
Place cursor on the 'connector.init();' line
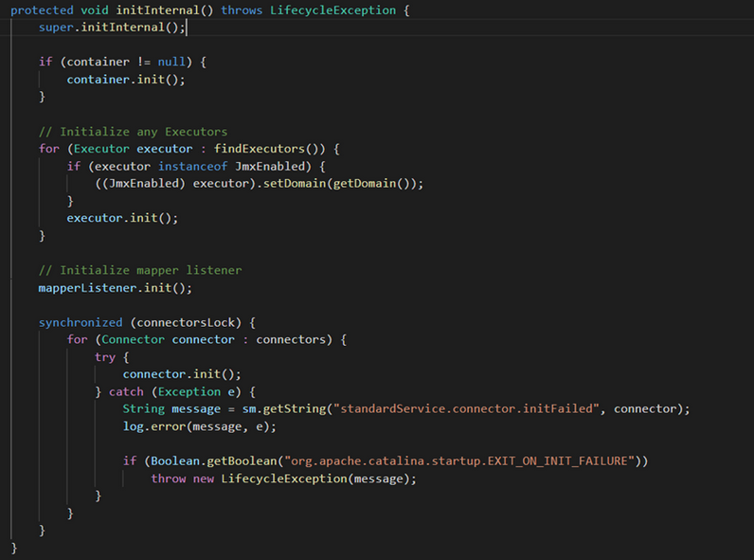pyautogui.click(x=182, y=375)
